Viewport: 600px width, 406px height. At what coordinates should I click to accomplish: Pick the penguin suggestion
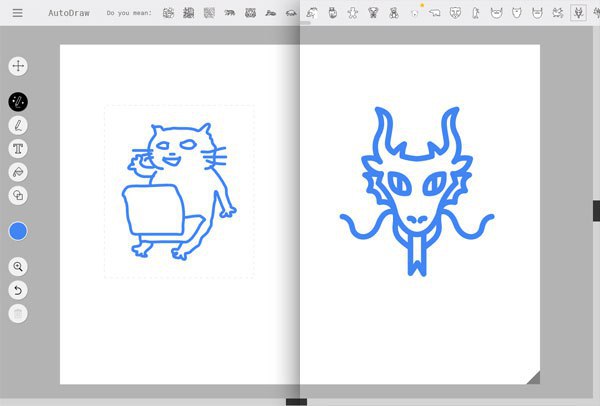(476, 13)
